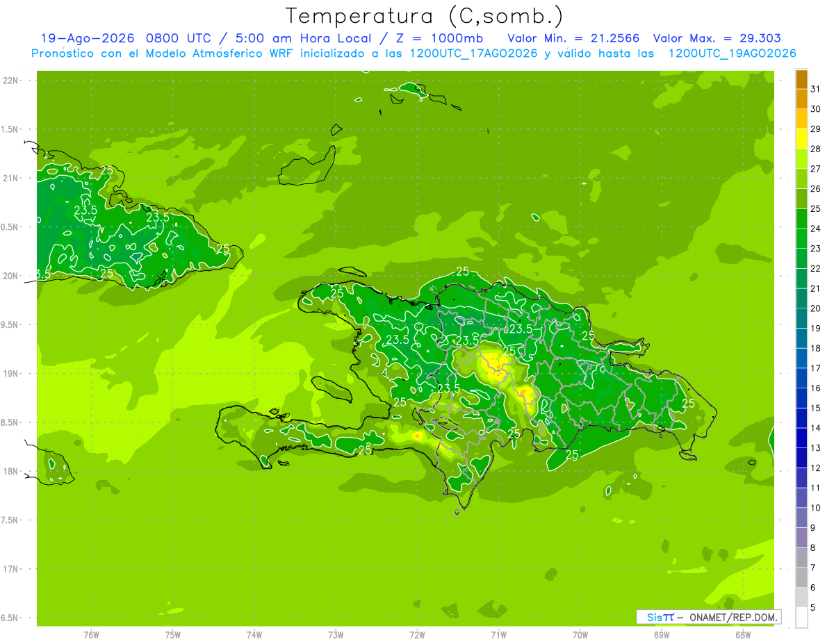Viewport: 834px width, 644px height.
Task: Click the legend scale number "5"
Action: (x=813, y=607)
